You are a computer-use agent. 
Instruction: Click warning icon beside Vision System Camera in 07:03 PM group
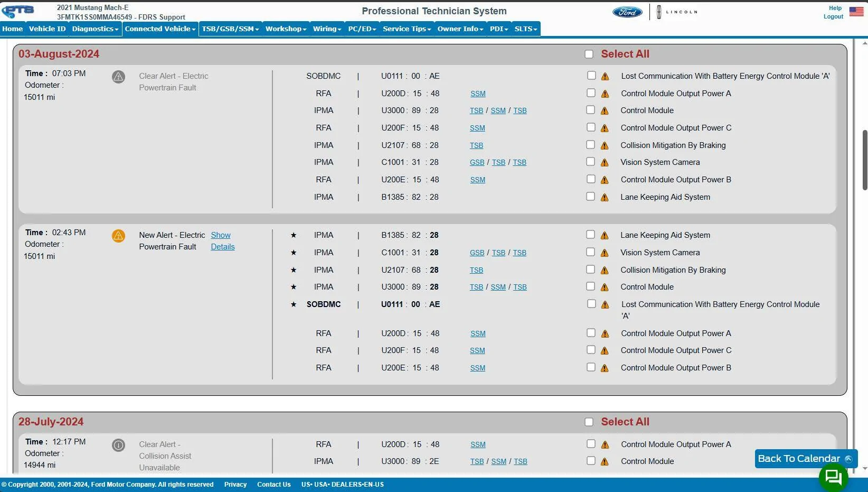pyautogui.click(x=605, y=163)
